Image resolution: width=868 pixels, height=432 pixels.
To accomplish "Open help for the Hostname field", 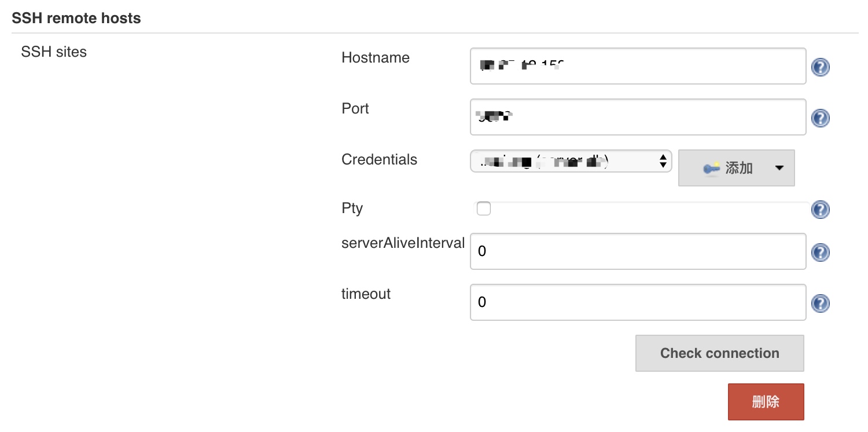I will pyautogui.click(x=820, y=67).
